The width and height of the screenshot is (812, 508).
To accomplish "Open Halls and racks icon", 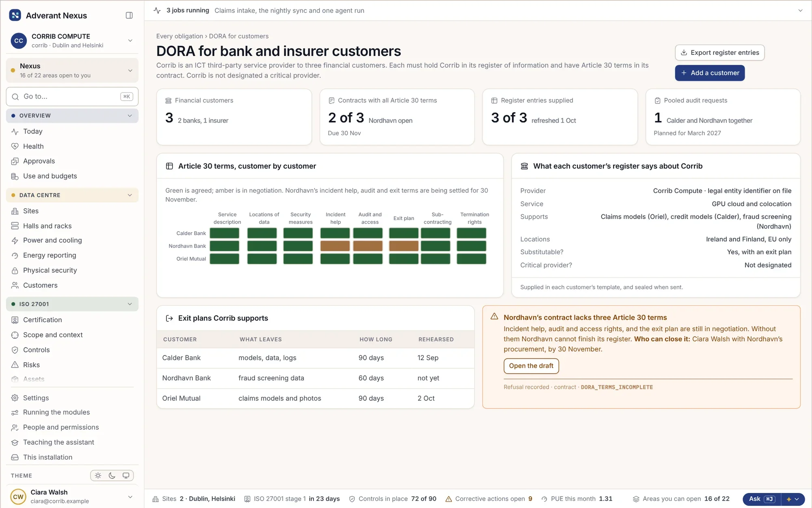I will pyautogui.click(x=15, y=226).
